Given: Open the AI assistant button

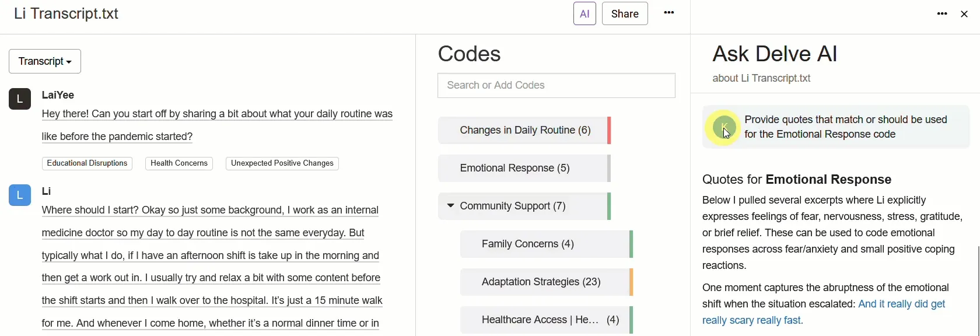Looking at the screenshot, I should coord(584,13).
